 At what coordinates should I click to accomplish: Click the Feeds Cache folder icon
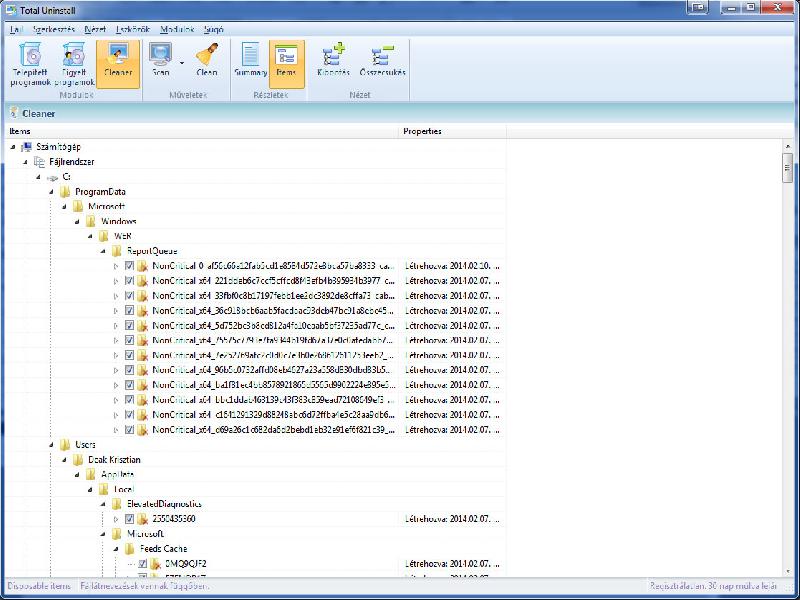point(130,549)
